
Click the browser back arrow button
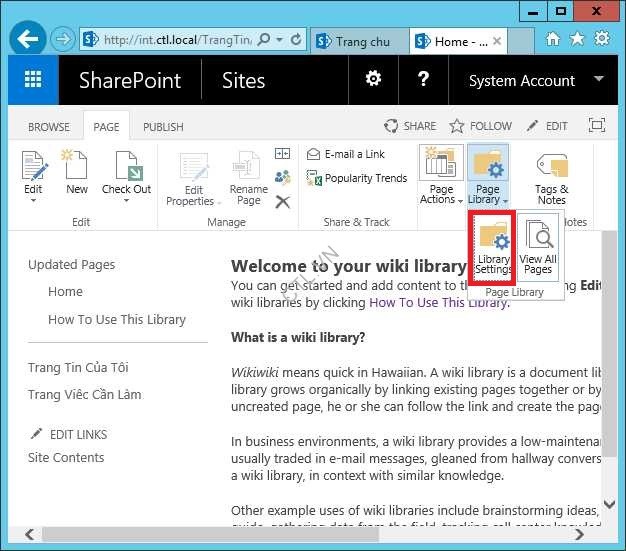(29, 41)
